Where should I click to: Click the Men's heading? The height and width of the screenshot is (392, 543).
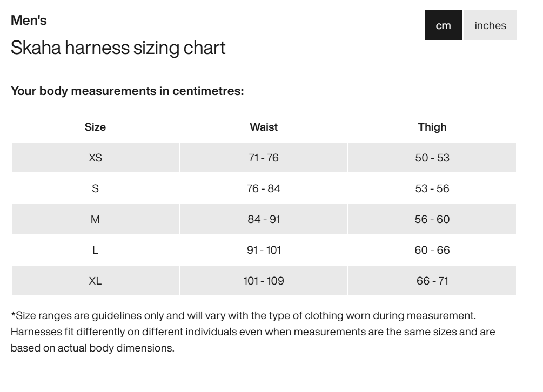point(29,21)
